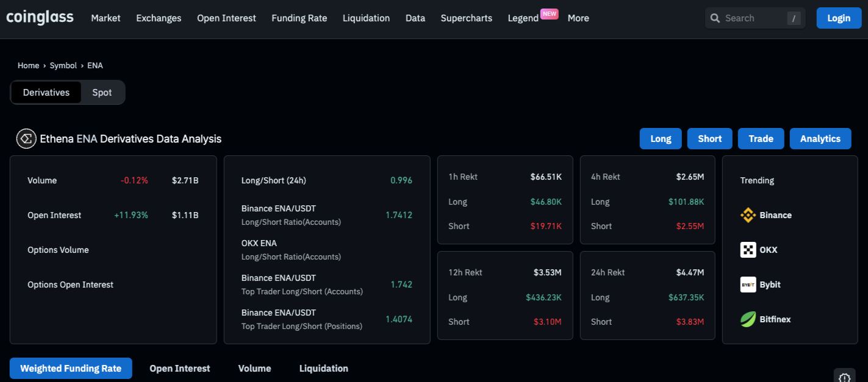868x382 pixels.
Task: Click the Short button
Action: (710, 139)
